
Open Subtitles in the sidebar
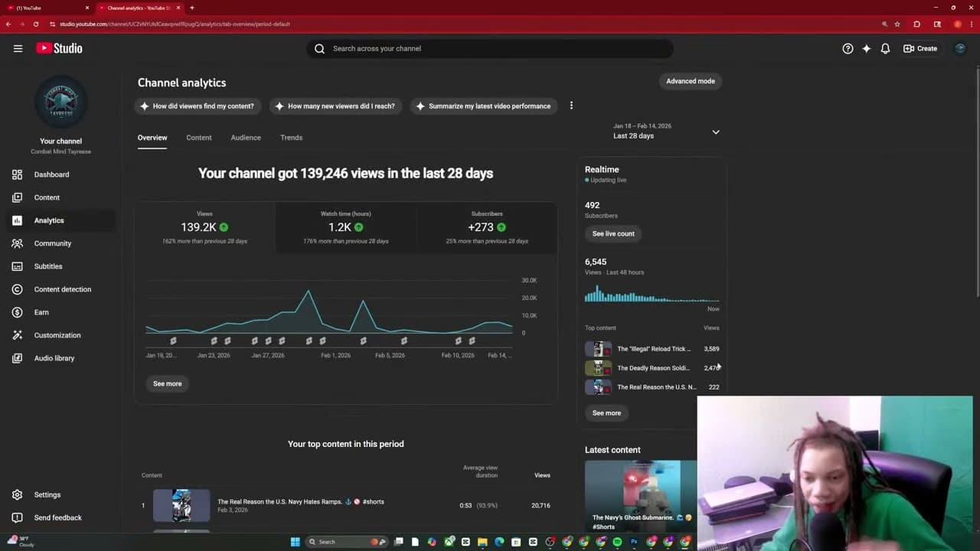click(x=61, y=266)
